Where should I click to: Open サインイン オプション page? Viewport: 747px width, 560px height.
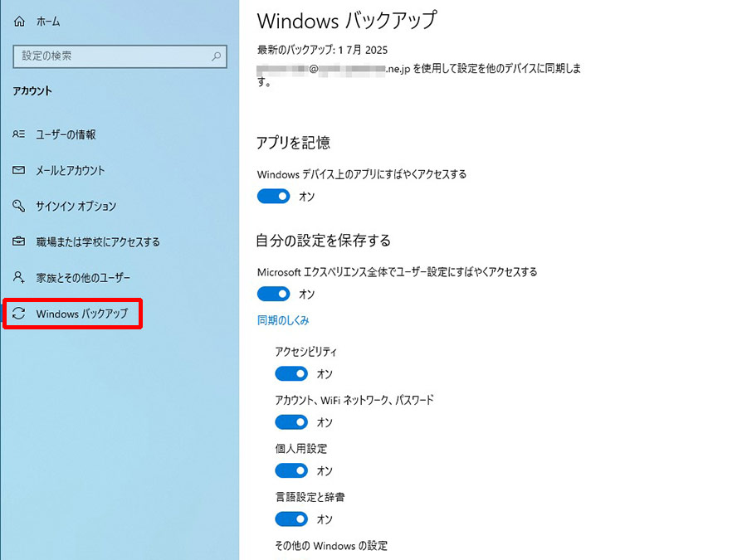point(76,206)
